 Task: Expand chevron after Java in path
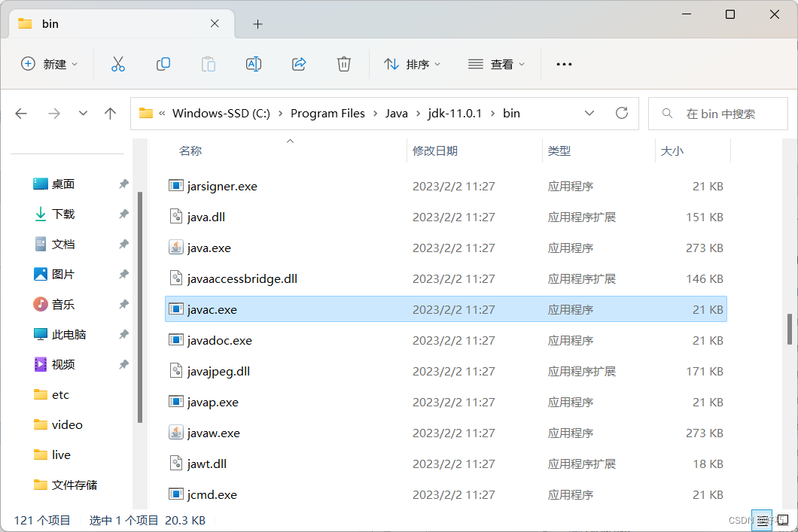pos(418,114)
